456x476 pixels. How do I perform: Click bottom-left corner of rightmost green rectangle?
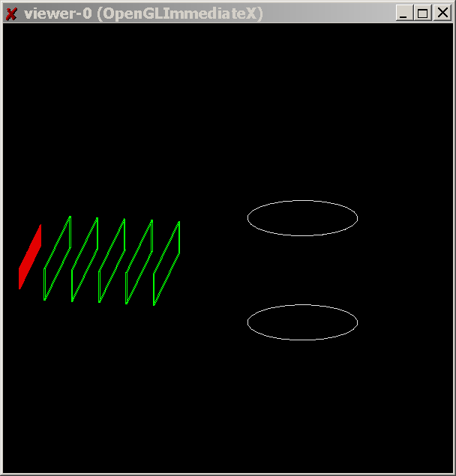click(154, 304)
